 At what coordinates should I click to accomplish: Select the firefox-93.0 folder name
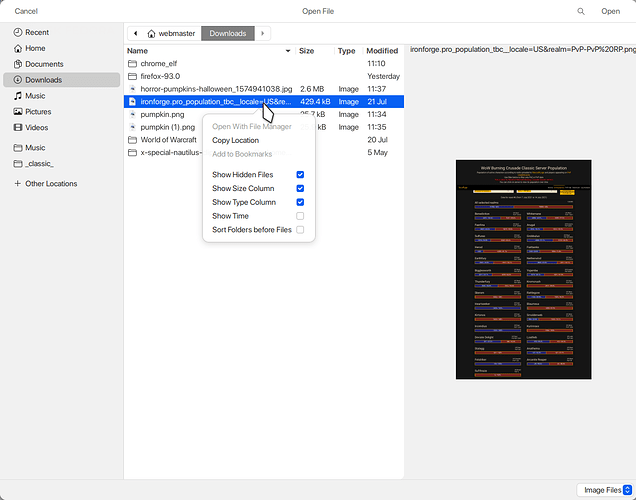tap(160, 76)
